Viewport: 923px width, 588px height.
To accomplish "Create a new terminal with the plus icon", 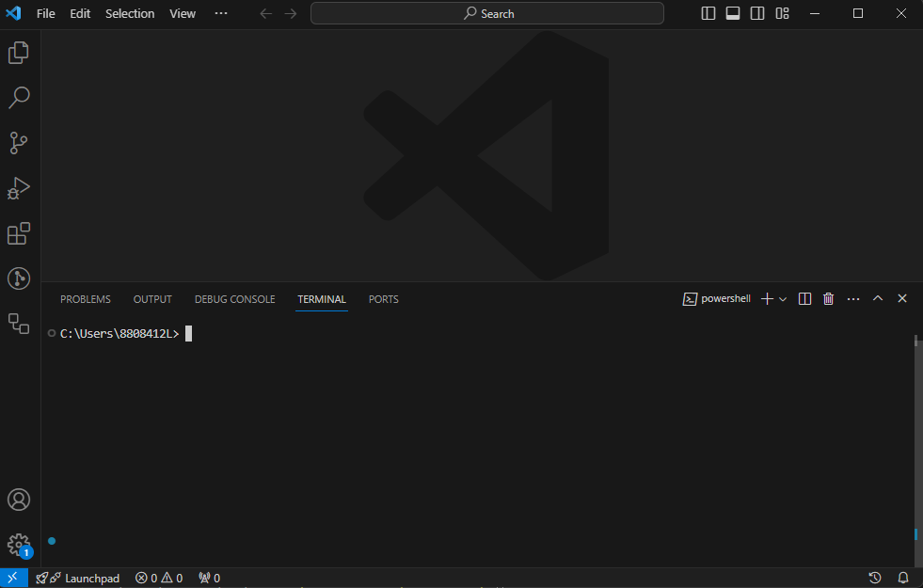I will [767, 299].
